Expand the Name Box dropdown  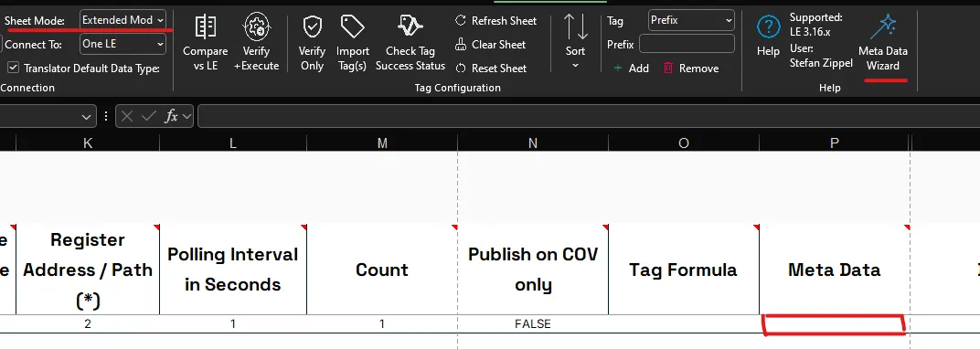coord(86,117)
